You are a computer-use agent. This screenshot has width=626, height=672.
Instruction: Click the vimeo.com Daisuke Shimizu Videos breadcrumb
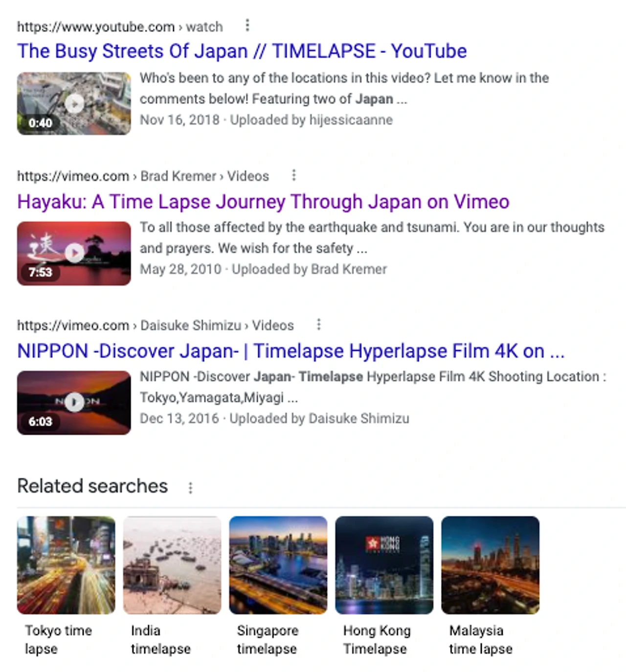156,325
